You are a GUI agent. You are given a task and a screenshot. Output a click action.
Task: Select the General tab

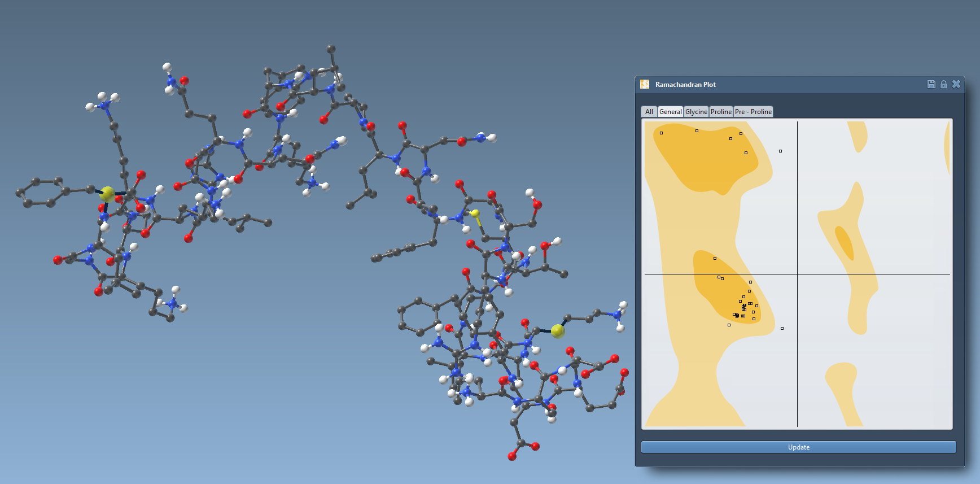pyautogui.click(x=671, y=112)
